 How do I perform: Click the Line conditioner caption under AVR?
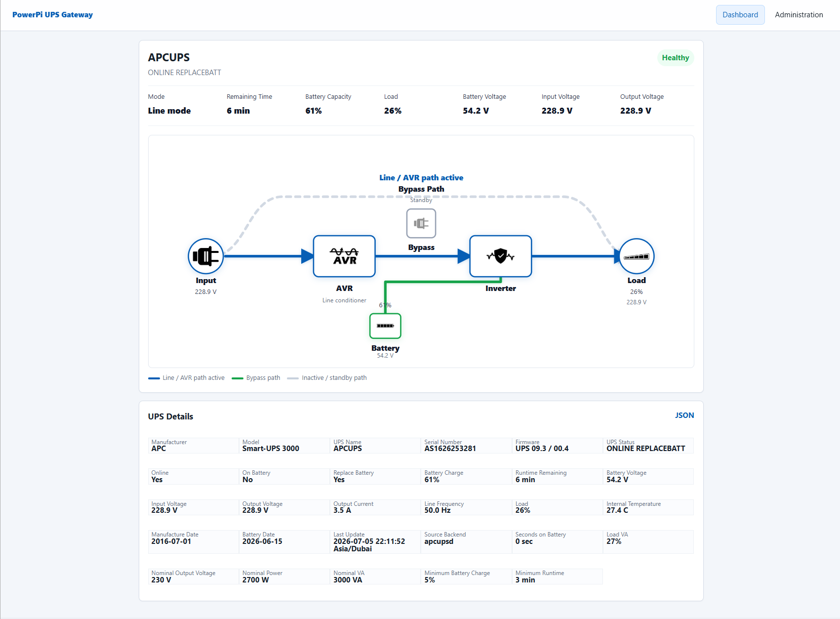344,300
